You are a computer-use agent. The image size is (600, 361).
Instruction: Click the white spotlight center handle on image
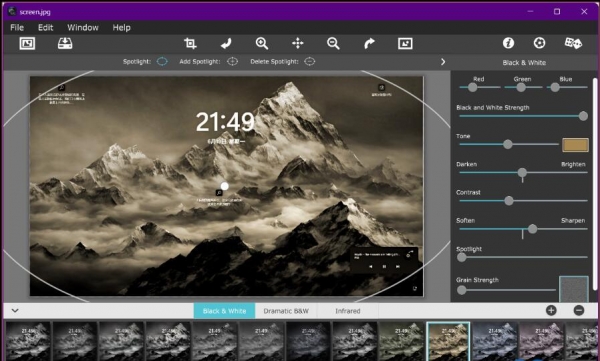[x=225, y=186]
